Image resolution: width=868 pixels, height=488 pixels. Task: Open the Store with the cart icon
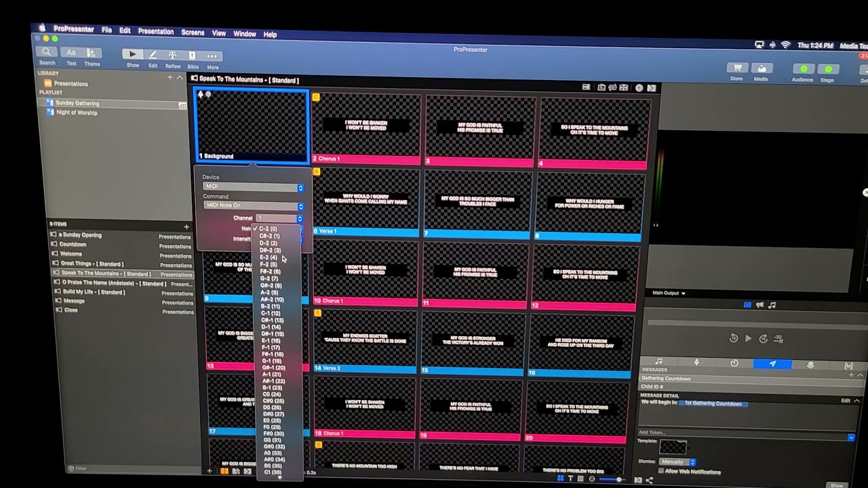click(736, 68)
